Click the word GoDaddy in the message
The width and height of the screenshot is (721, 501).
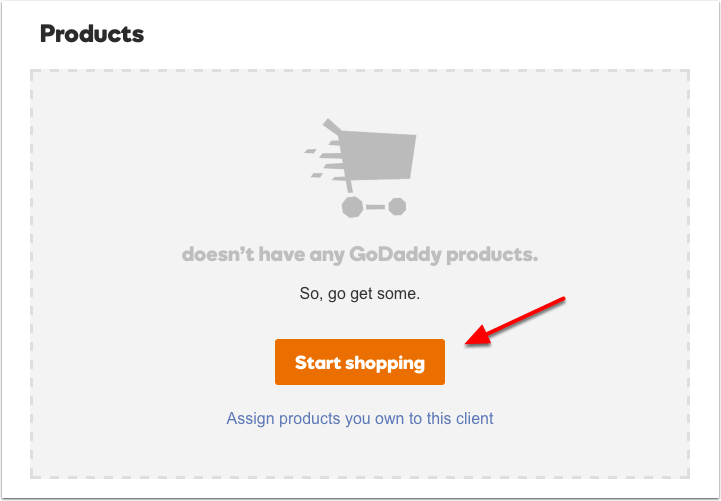[x=393, y=254]
